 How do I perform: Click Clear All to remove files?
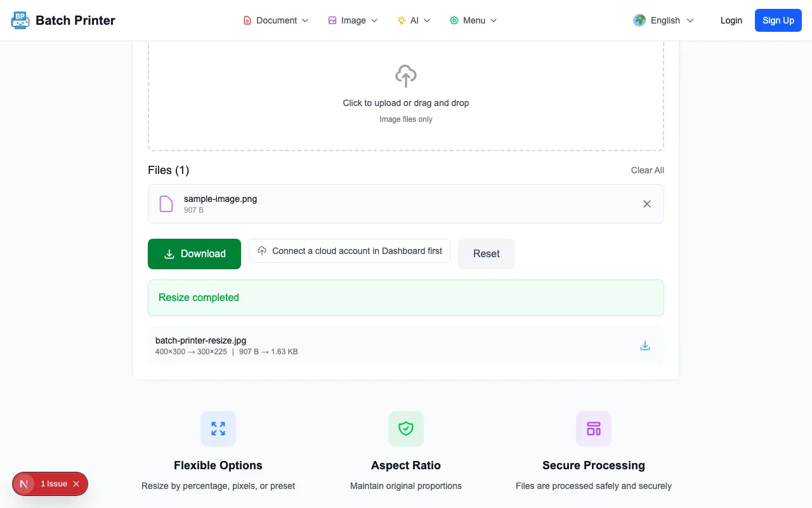(648, 170)
